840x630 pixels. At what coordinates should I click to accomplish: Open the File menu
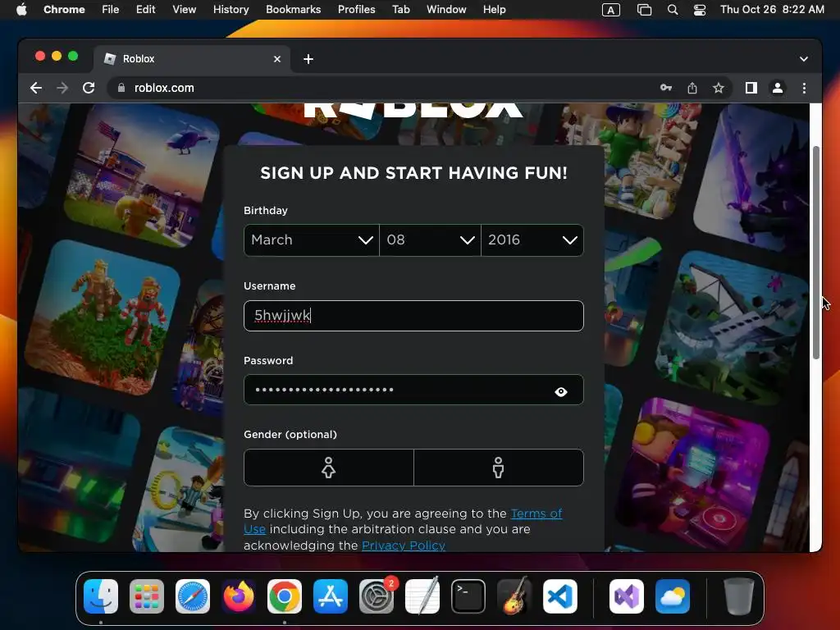coord(111,10)
